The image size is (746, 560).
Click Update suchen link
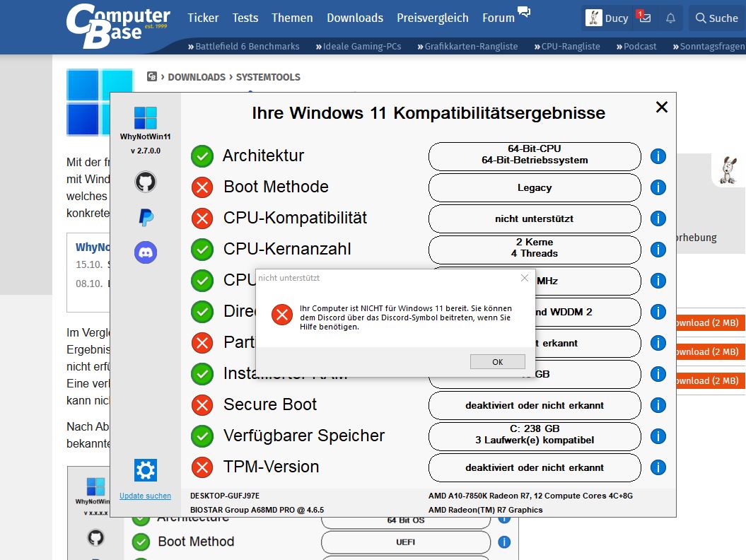tap(145, 496)
